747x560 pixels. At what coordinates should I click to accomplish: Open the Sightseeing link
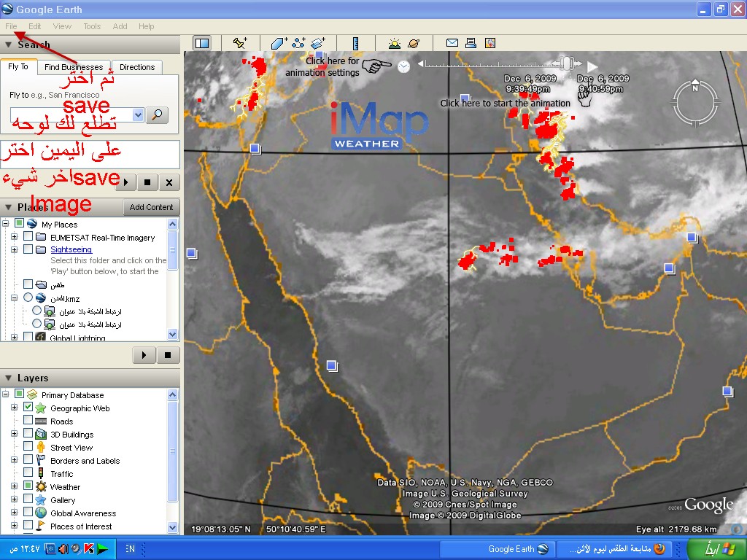pos(71,249)
